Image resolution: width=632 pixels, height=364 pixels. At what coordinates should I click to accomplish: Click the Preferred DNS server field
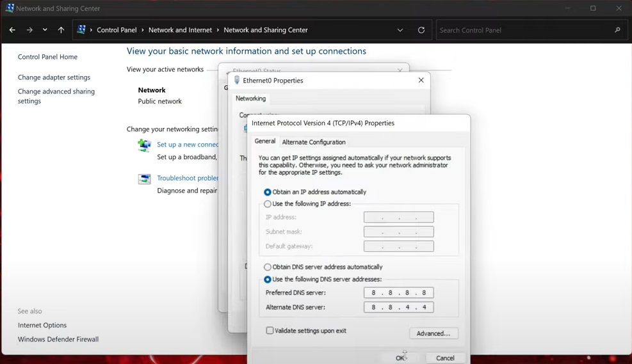pyautogui.click(x=399, y=293)
